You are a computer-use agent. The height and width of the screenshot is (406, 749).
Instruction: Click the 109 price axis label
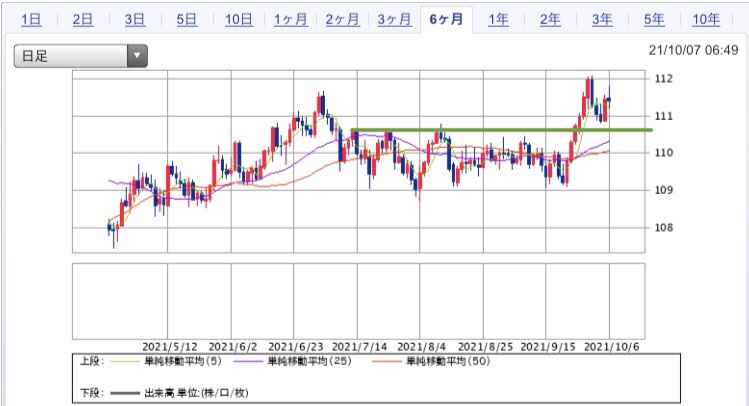click(663, 190)
